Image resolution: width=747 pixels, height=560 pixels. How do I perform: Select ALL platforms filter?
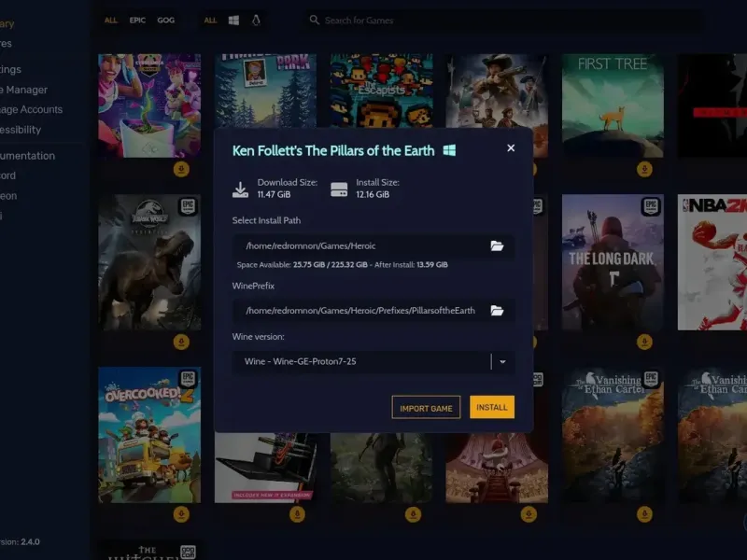click(210, 20)
